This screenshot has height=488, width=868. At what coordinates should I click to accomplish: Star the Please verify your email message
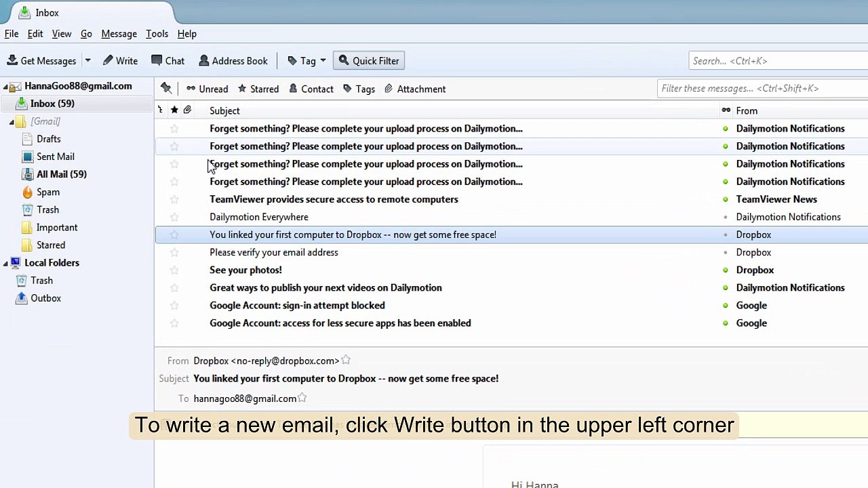point(174,252)
